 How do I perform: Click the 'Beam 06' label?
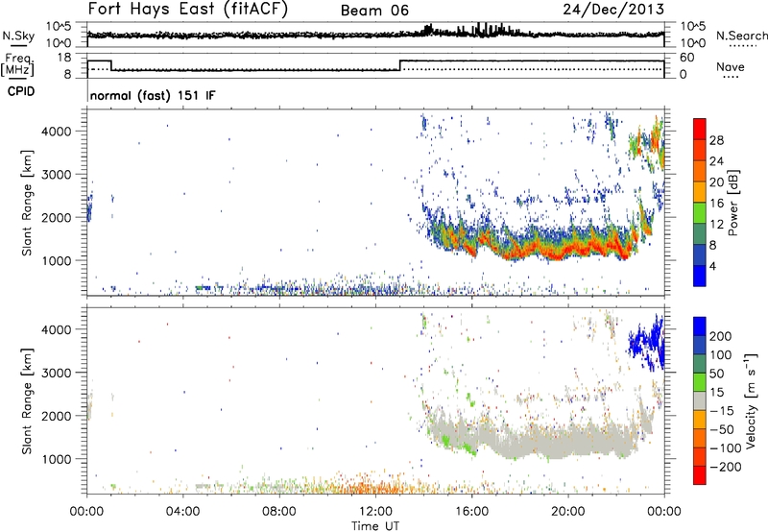tap(374, 11)
